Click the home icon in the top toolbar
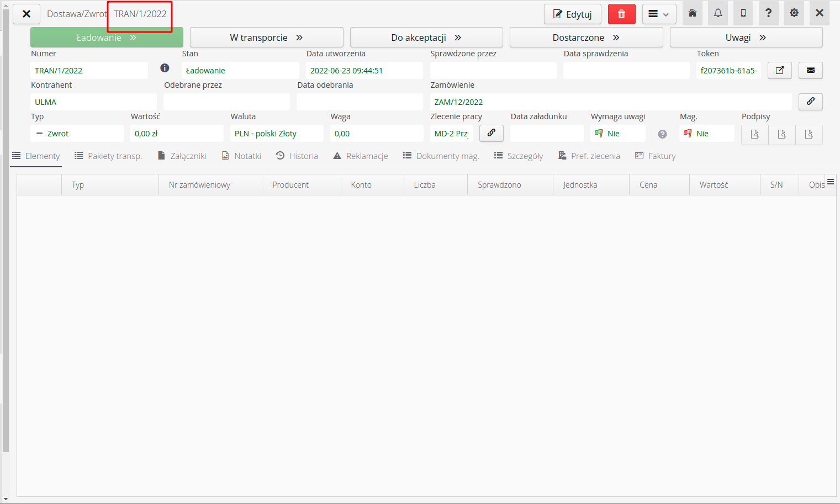Image resolution: width=840 pixels, height=504 pixels. tap(693, 13)
